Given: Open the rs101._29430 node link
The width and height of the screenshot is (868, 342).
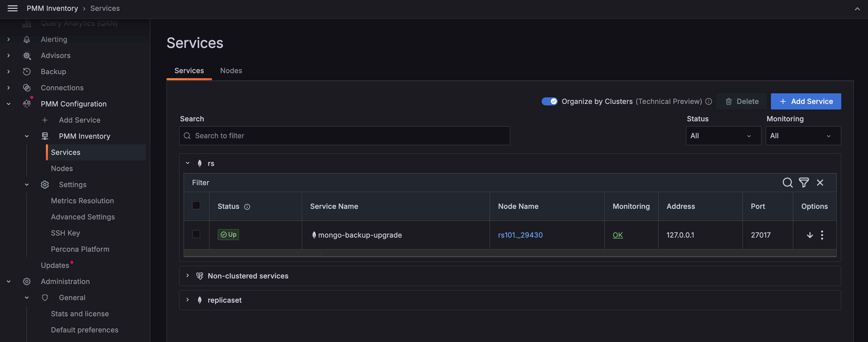Looking at the screenshot, I should click(x=520, y=235).
